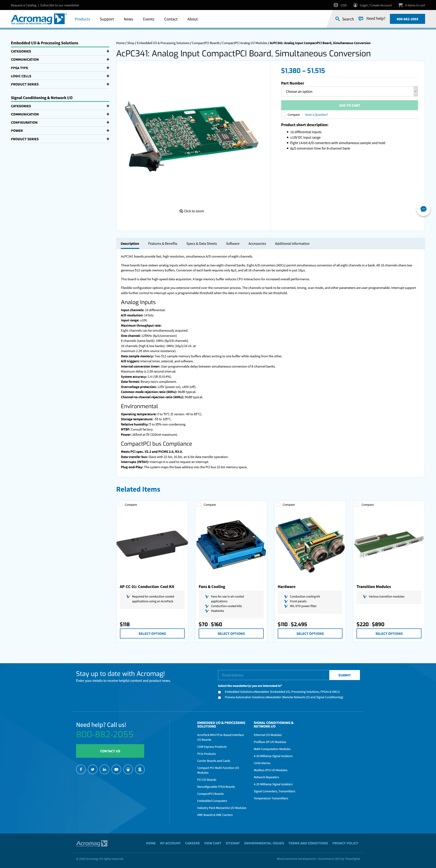Open the Part Number 'Choose an option' dropdown
Screen dimensions: 436x868
point(349,91)
